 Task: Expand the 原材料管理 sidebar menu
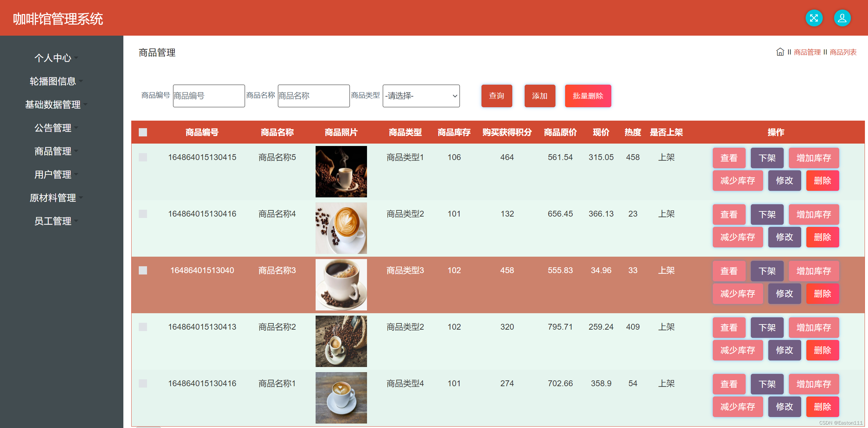click(x=57, y=198)
